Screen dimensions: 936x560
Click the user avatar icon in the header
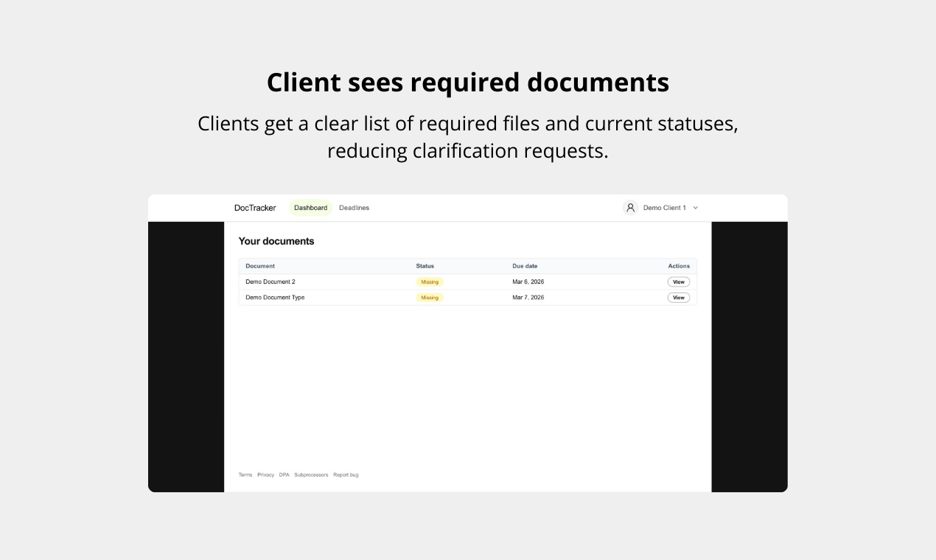click(x=630, y=208)
